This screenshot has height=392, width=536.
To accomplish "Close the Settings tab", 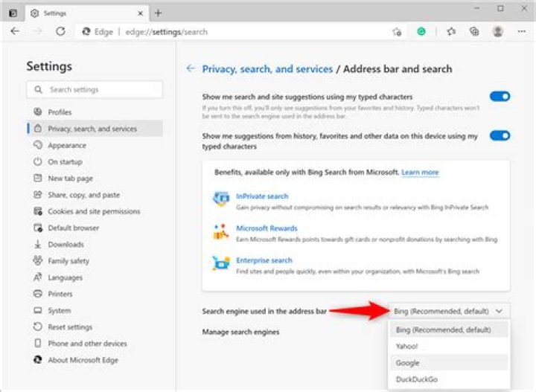I will click(140, 13).
